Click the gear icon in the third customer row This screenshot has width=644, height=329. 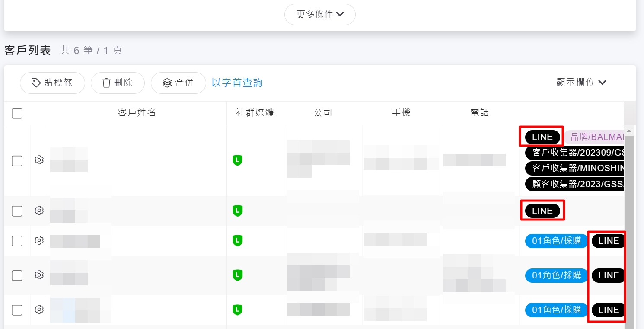[39, 240]
